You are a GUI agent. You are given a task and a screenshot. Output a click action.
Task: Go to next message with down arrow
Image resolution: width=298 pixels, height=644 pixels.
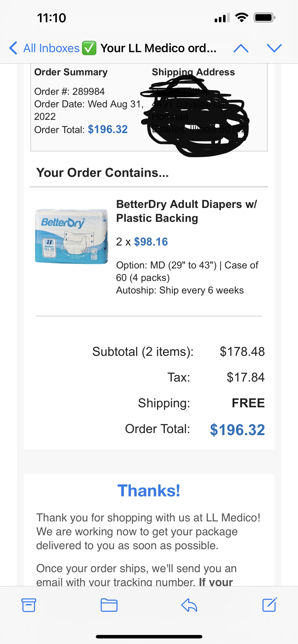tap(274, 48)
